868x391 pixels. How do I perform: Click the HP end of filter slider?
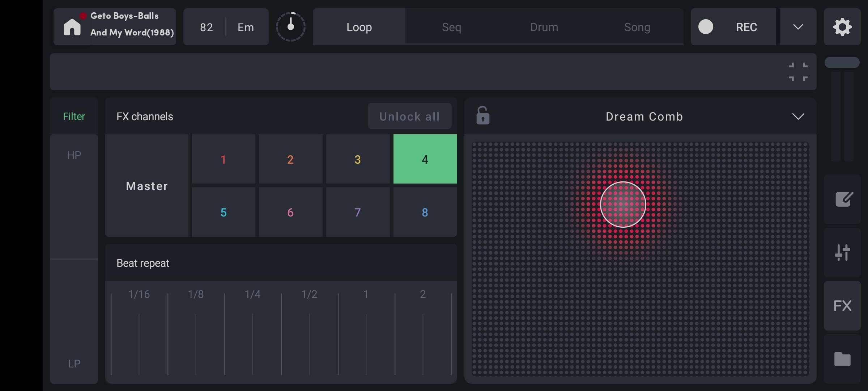[74, 155]
